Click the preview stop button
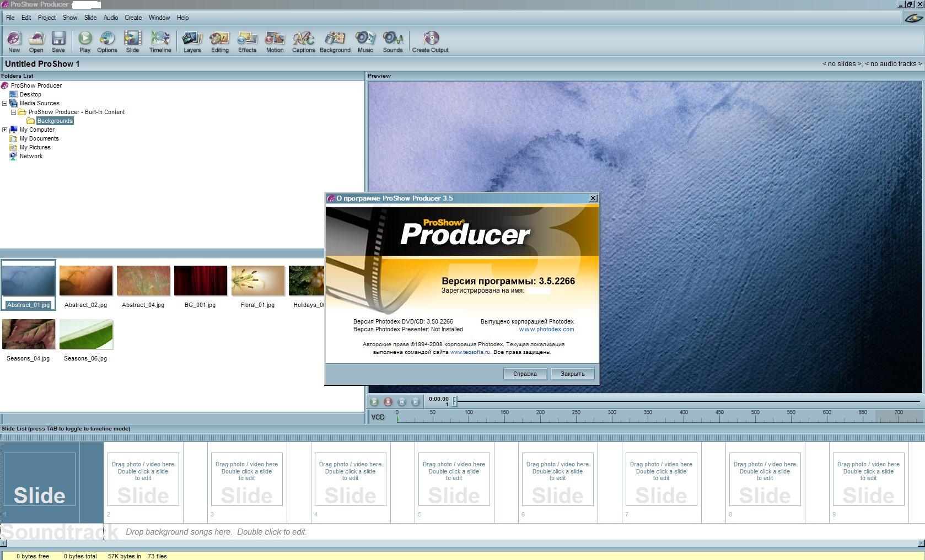The width and height of the screenshot is (925, 560). (388, 402)
